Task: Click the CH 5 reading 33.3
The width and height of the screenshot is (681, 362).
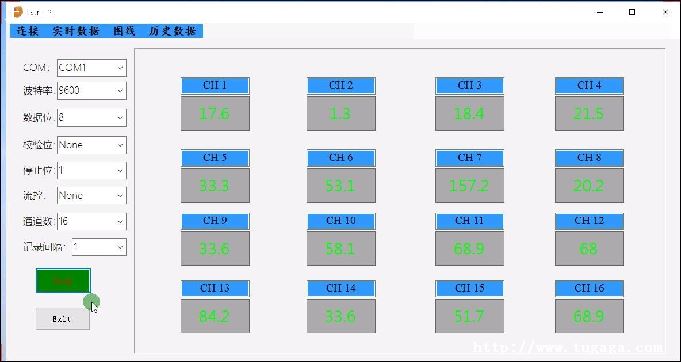Action: [x=215, y=185]
